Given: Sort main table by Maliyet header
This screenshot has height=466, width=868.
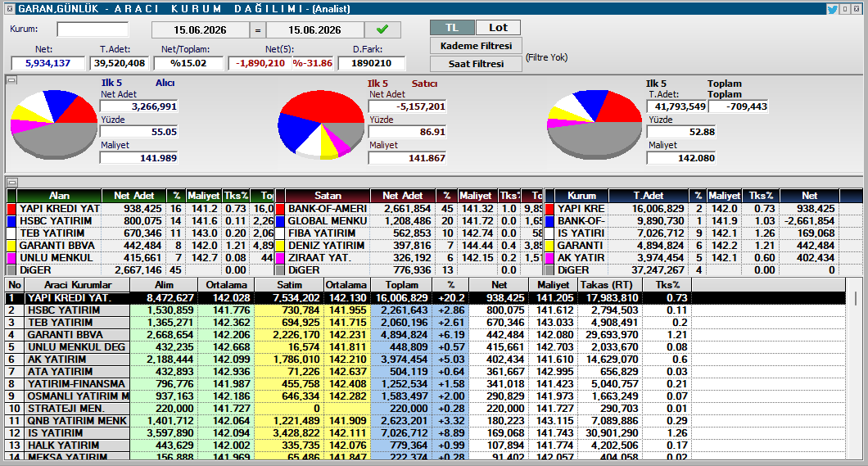Looking at the screenshot, I should [x=553, y=284].
